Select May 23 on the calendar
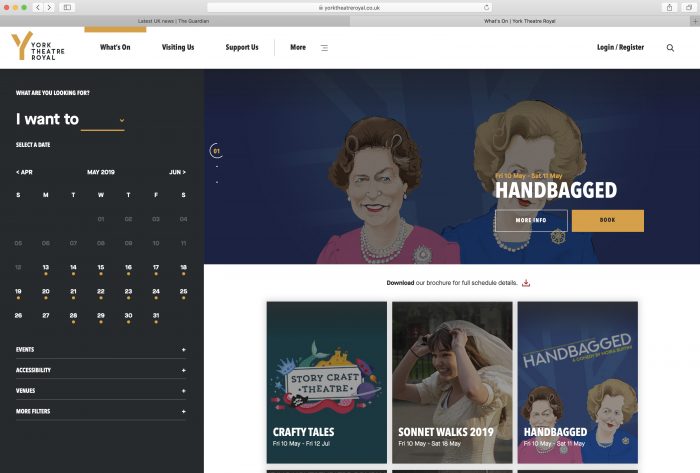Image resolution: width=700 pixels, height=473 pixels. (x=129, y=293)
